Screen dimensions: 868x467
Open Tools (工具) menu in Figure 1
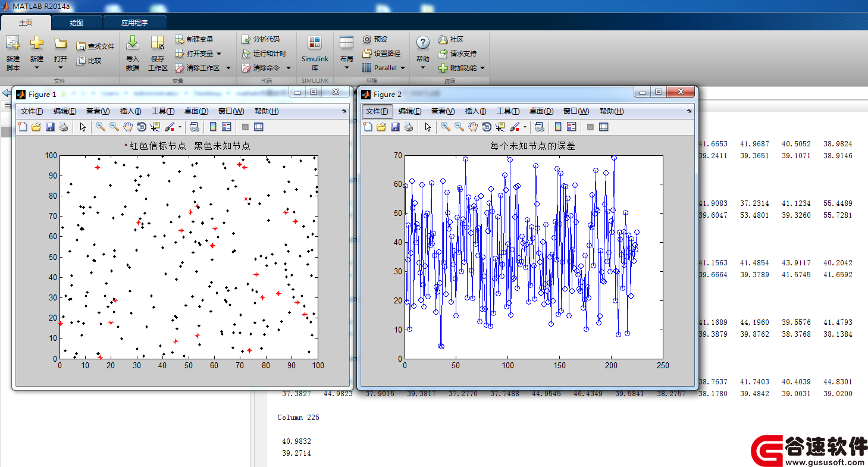[x=163, y=111]
